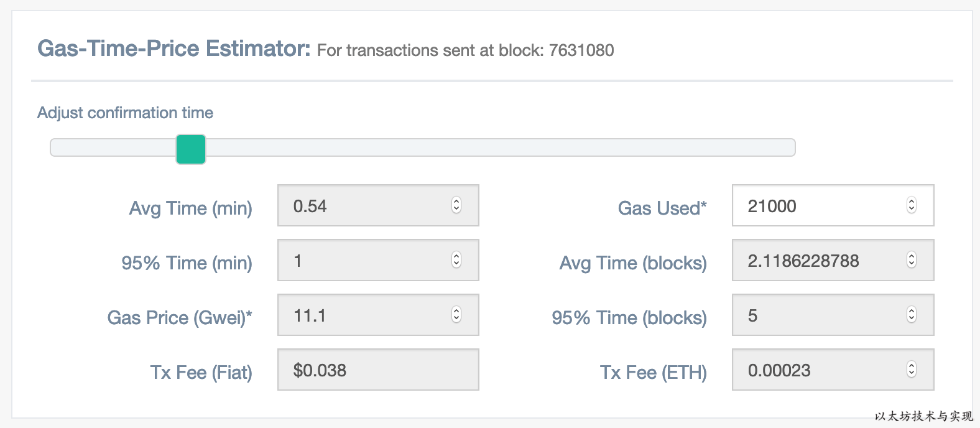This screenshot has height=428, width=980.
Task: Click the Tx Fee (ETH) field showing 0.00023
Action: (821, 370)
